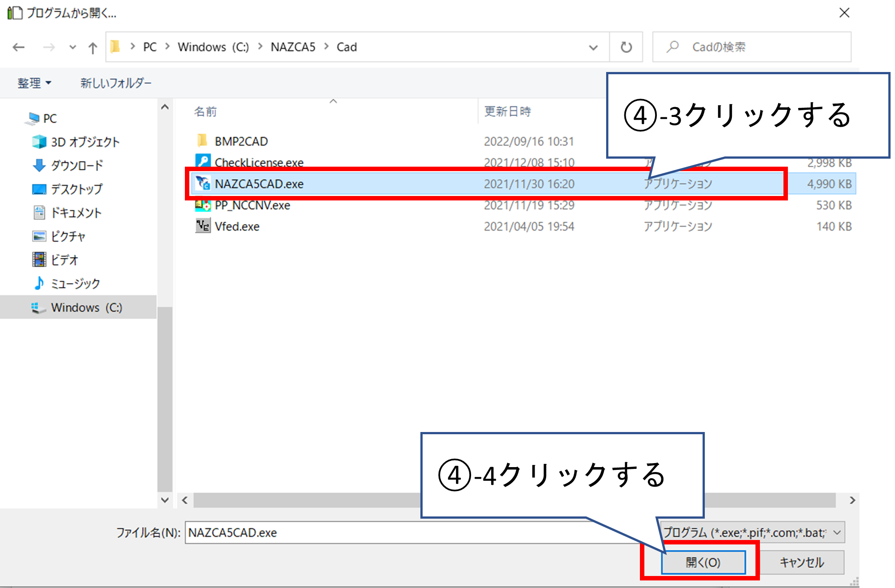Open ミュージック in navigation pane
Screen dimensions: 895x588
[x=76, y=284]
